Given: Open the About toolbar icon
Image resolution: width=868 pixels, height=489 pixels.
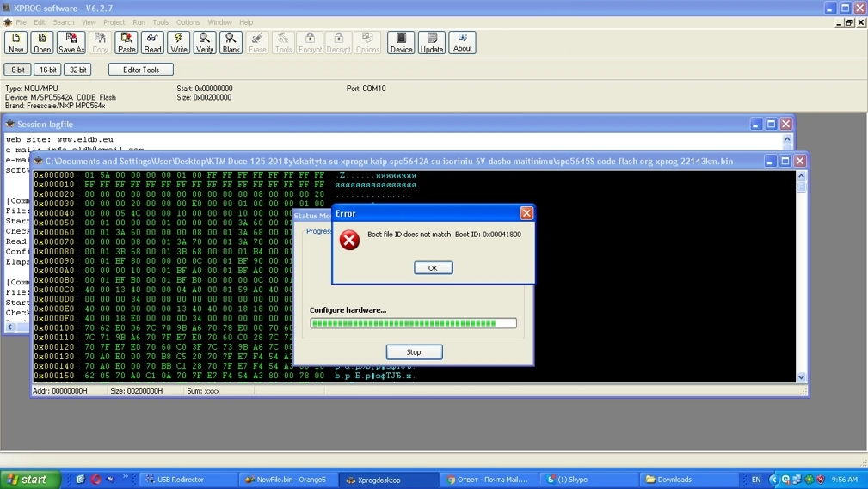Looking at the screenshot, I should click(x=462, y=43).
